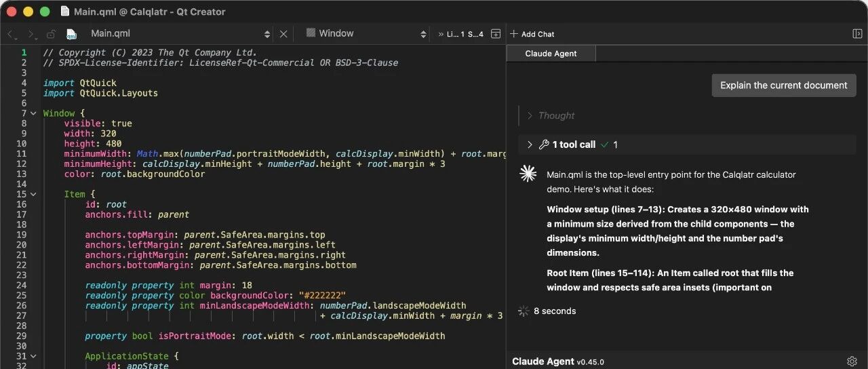Click the 'visible: true' line
The width and height of the screenshot is (868, 369).
click(98, 123)
